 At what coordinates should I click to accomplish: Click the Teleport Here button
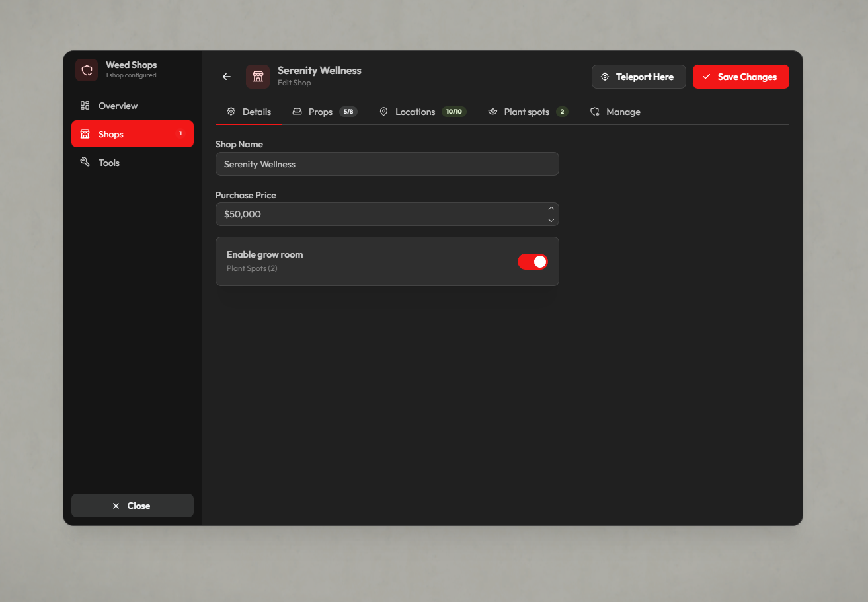(639, 77)
